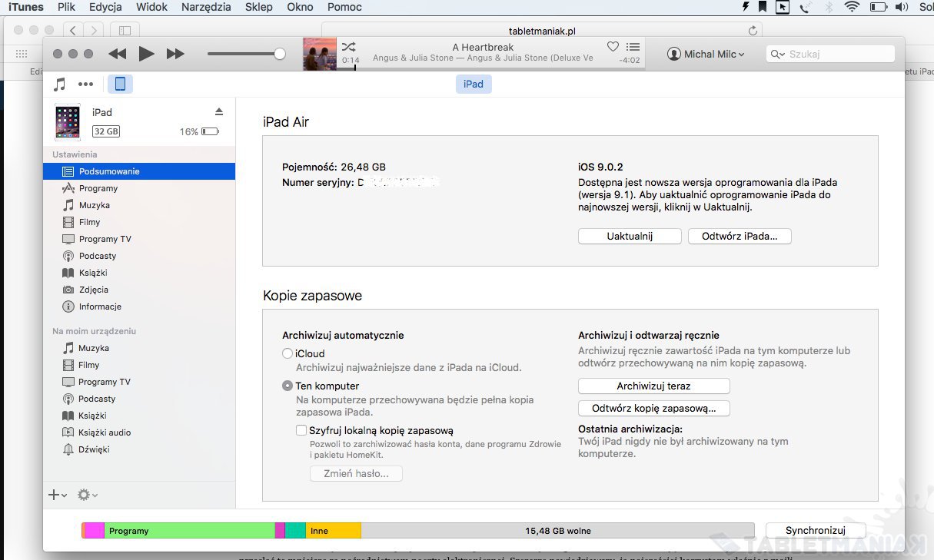Open the Up Next list icon
Screen dimensions: 934x560
(x=633, y=47)
